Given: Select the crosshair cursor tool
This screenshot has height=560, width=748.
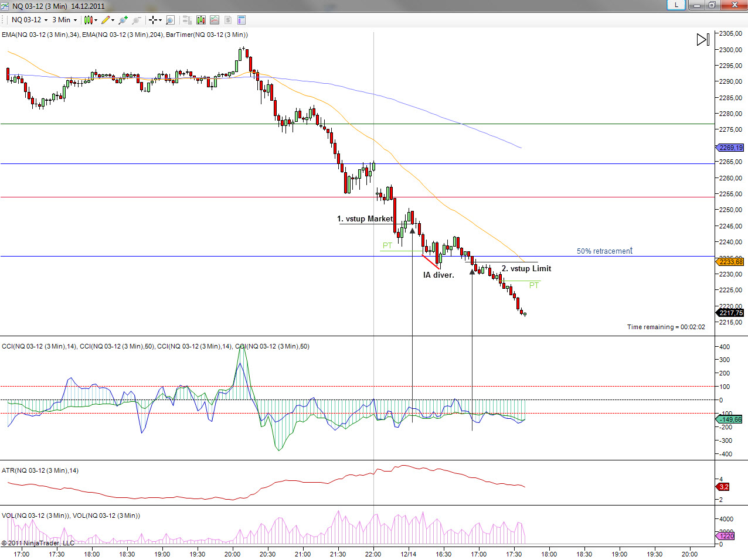Looking at the screenshot, I should [153, 20].
